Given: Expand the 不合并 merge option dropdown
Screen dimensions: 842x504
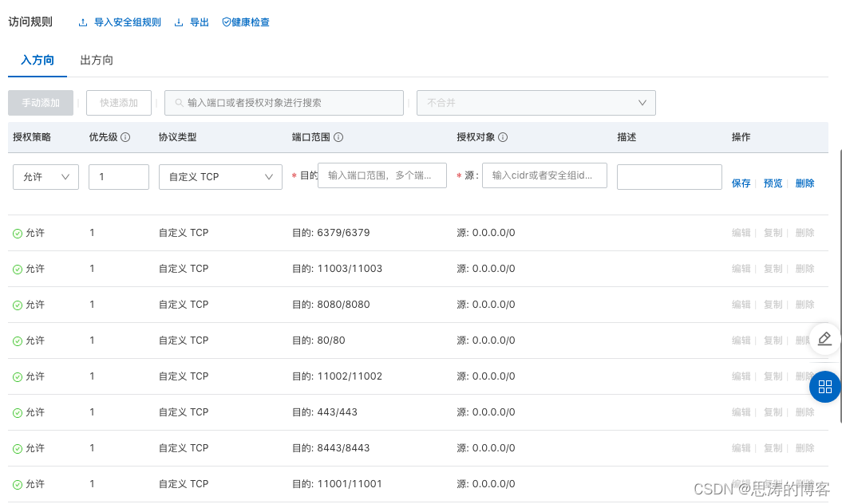Looking at the screenshot, I should point(536,103).
